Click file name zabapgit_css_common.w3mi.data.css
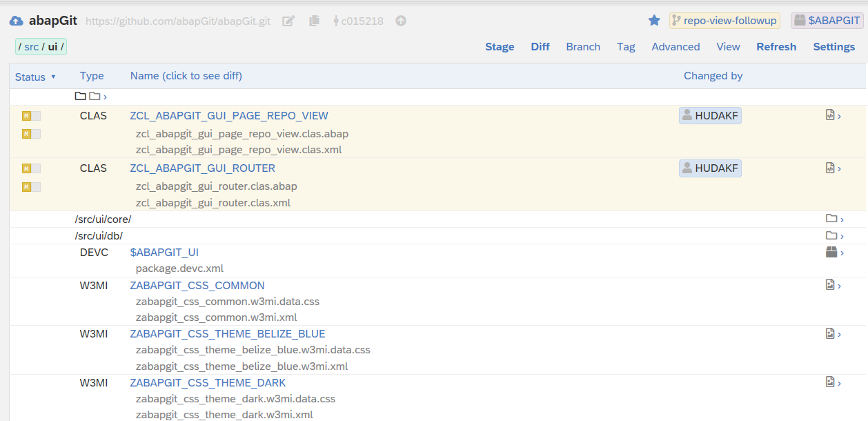This screenshot has width=868, height=421. point(228,302)
